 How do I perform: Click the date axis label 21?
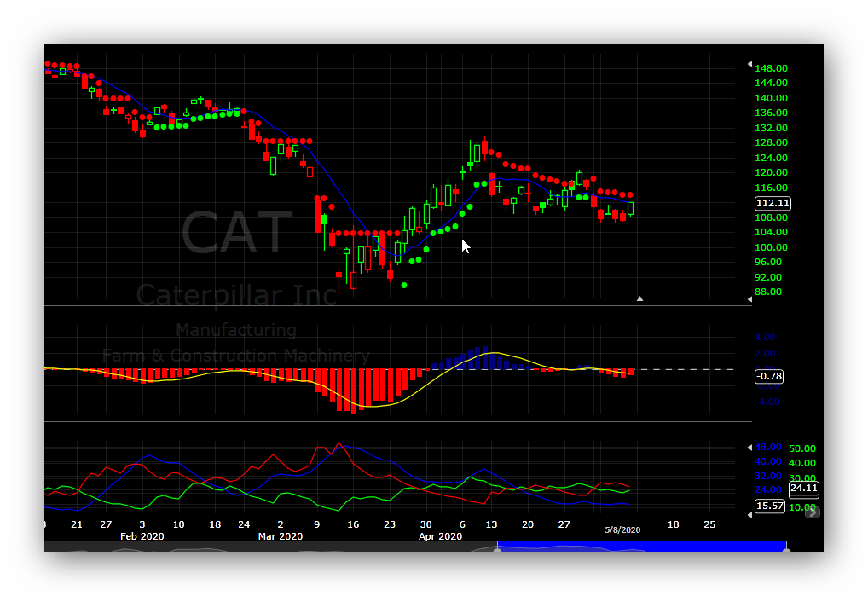click(x=77, y=524)
